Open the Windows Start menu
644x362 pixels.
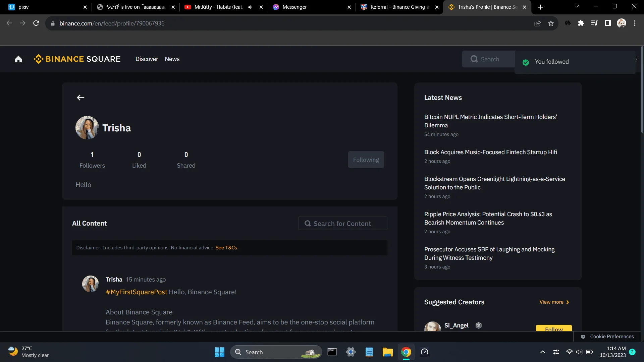[x=219, y=352]
